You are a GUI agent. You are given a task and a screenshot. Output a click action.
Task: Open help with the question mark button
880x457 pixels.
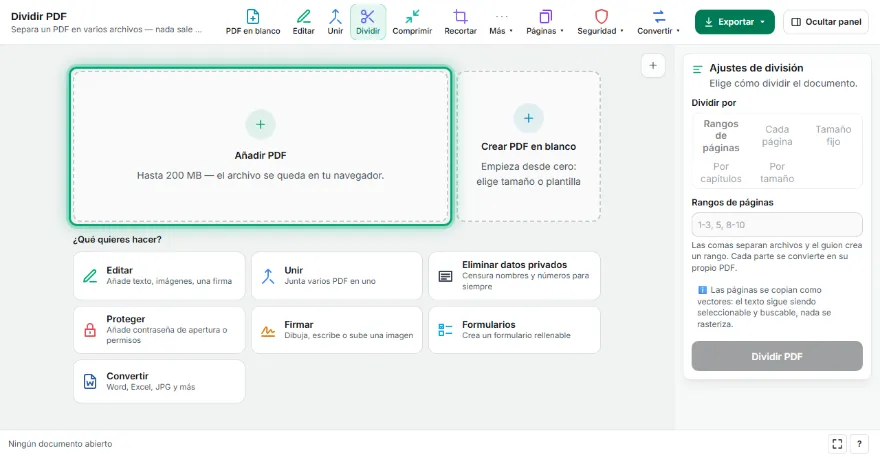pos(859,444)
